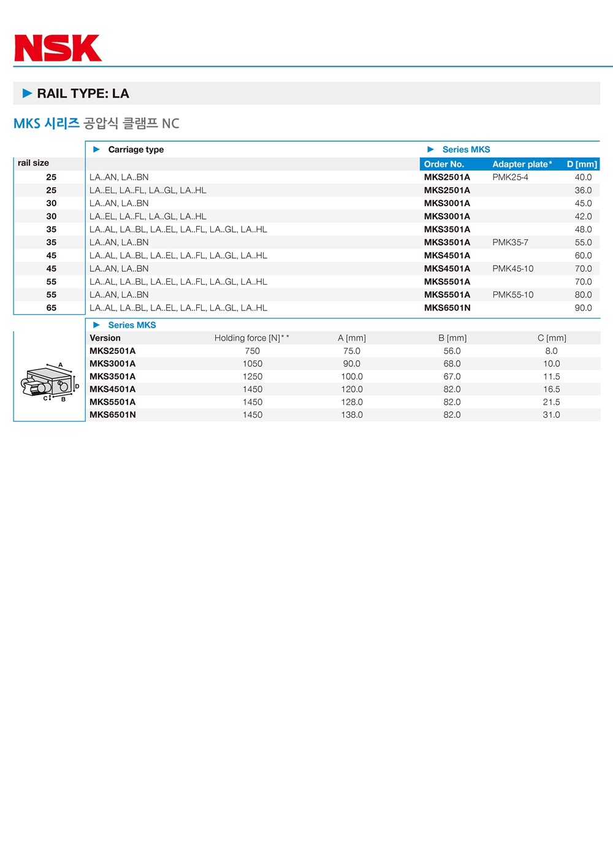Click the A value "138.0"
613x868 pixels.
pos(352,415)
